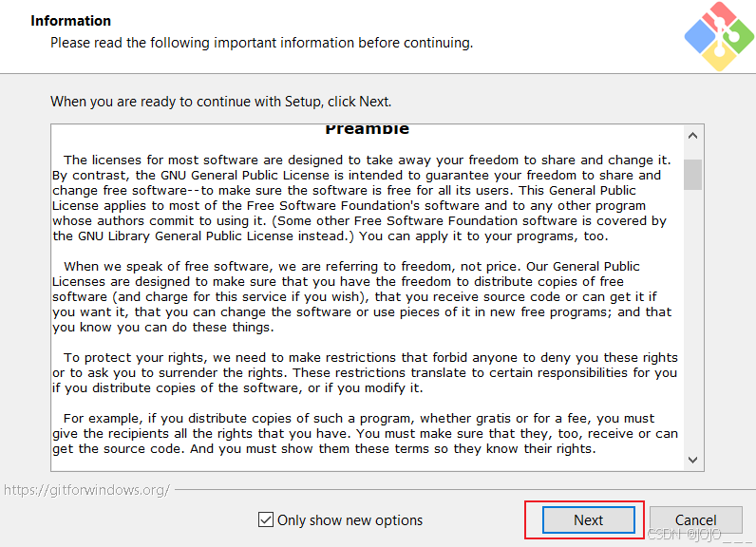Click the Git for Windows logo
Screen dimensions: 756x547
pos(719,36)
